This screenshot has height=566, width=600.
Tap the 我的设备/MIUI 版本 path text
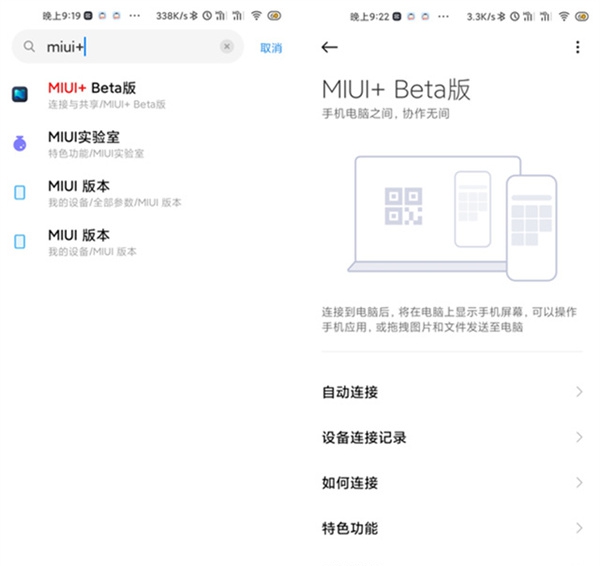point(92,251)
